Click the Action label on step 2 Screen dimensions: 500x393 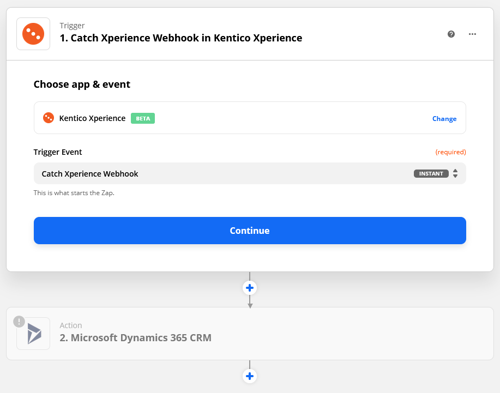(71, 325)
